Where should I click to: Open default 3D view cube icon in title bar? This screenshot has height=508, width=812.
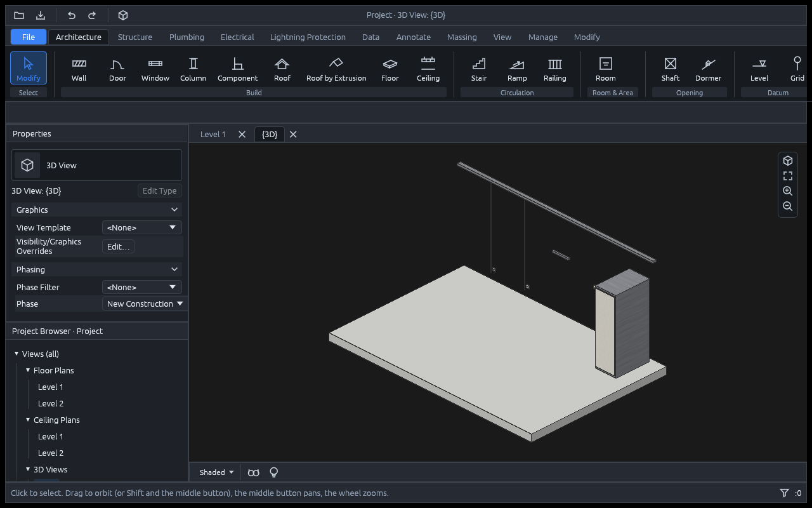[124, 15]
